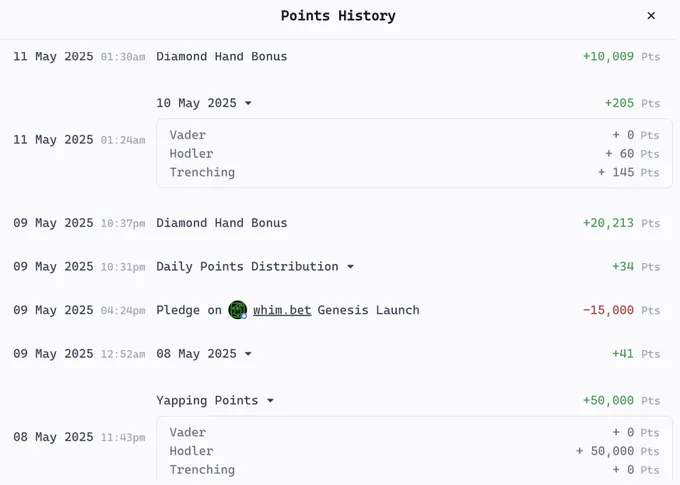Click the -15,000 Pts pledge amount
The height and width of the screenshot is (485, 680).
point(621,310)
